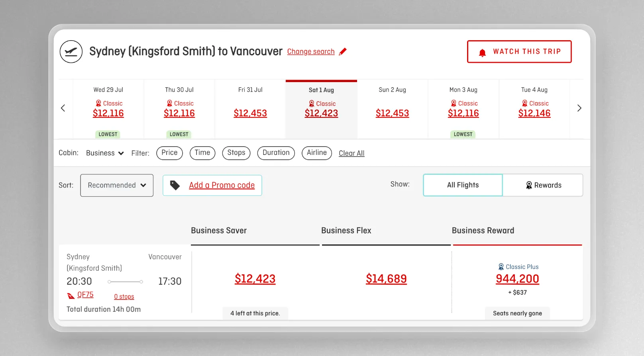
Task: Open the Airline filter
Action: coord(317,153)
